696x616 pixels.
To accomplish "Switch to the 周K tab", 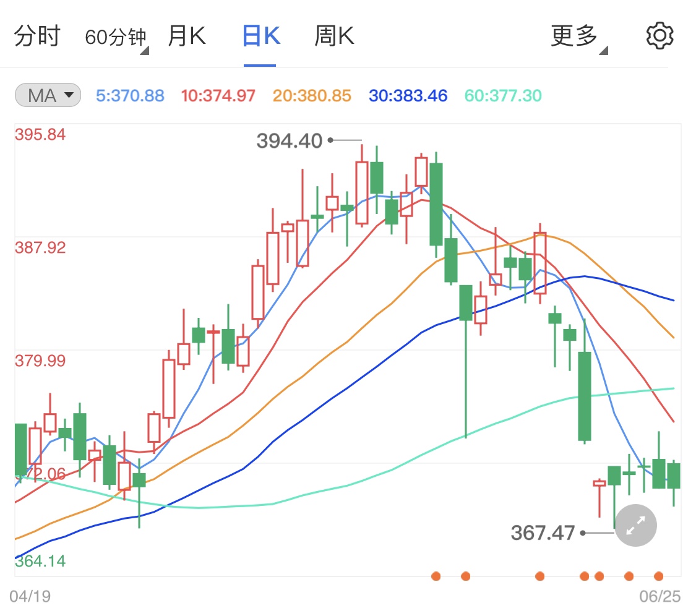I will click(x=334, y=36).
